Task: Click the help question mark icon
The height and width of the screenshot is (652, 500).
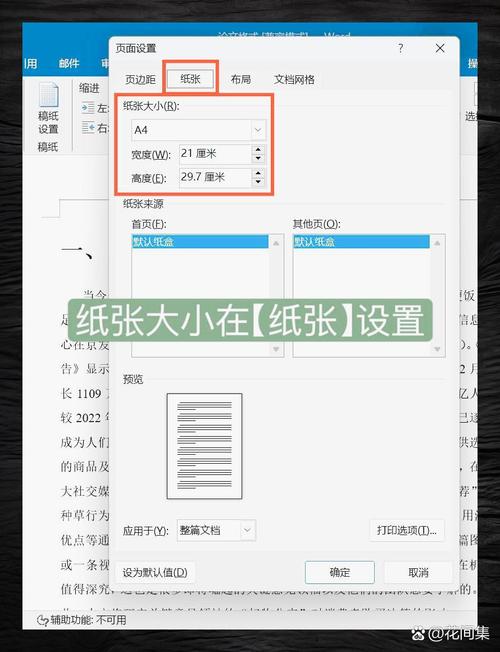Action: tap(401, 48)
